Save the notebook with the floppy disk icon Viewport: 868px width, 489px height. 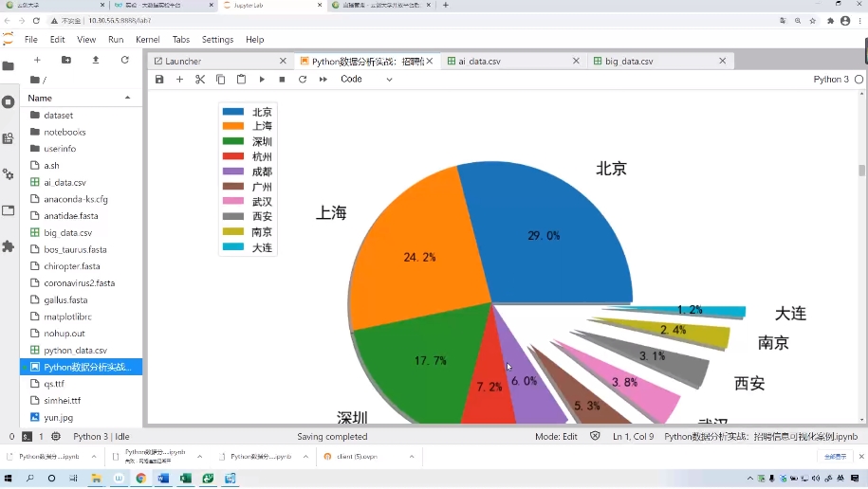[160, 80]
